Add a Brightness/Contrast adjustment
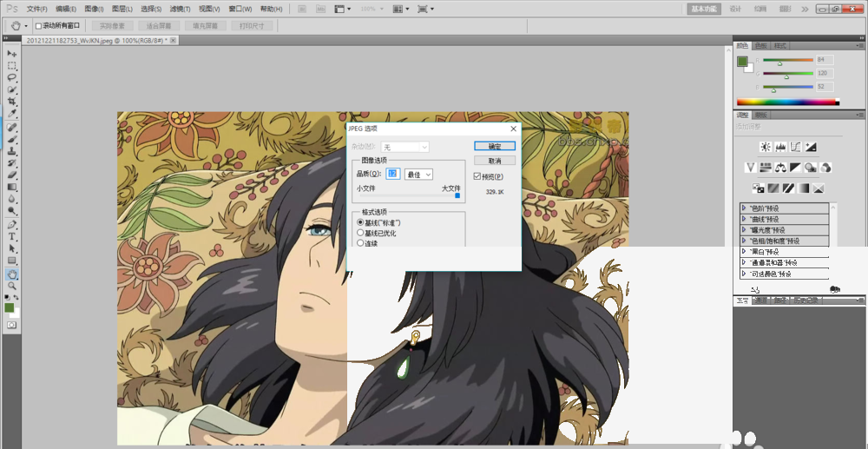The width and height of the screenshot is (868, 449). click(x=766, y=147)
